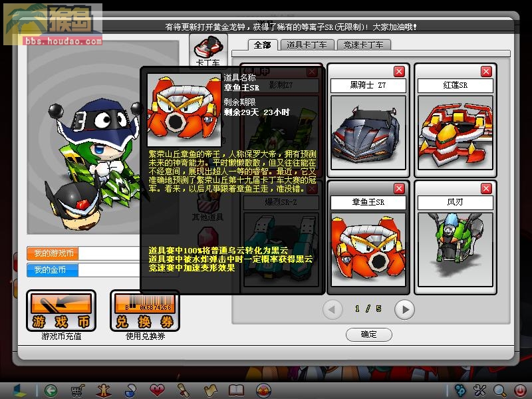Go to next inventory page arrow
The height and width of the screenshot is (399, 532).
(x=404, y=309)
